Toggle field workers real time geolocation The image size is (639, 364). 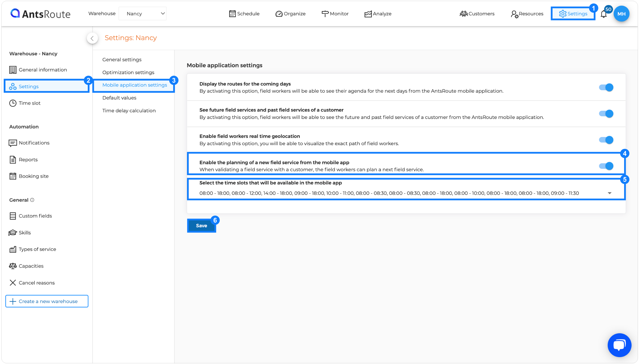[606, 140]
